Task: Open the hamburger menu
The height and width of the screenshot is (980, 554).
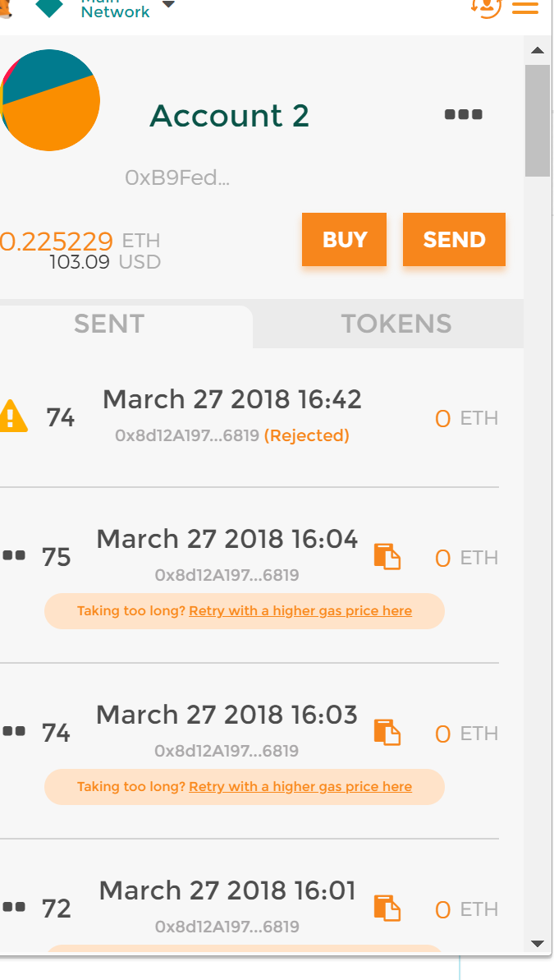Action: point(525,8)
